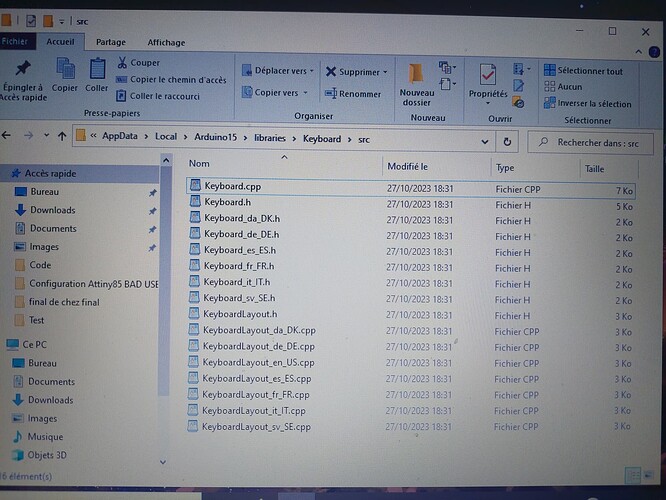Viewport: 666px width, 500px height.
Task: Click Sélectionner tout
Action: coord(583,71)
